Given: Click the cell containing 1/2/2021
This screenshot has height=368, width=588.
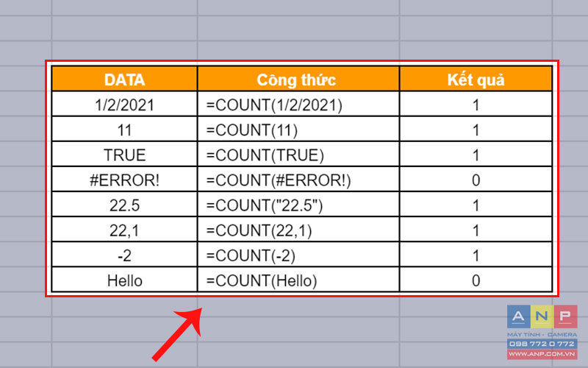Looking at the screenshot, I should point(124,105).
